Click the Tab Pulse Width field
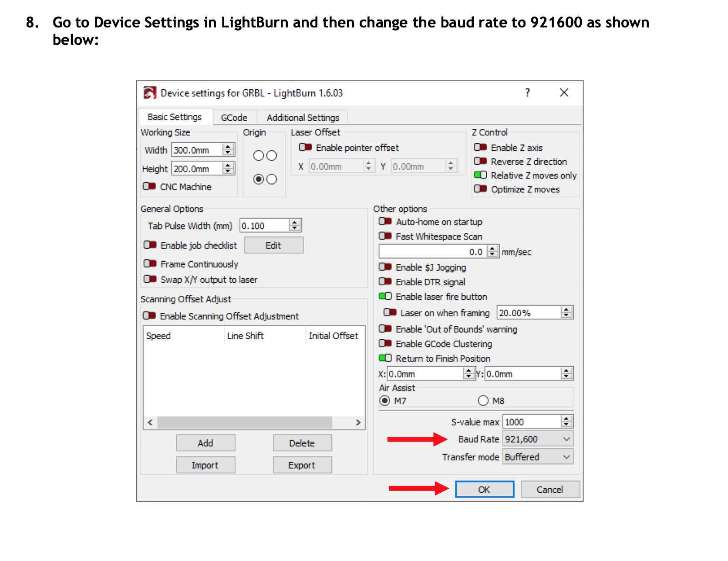The image size is (728, 561). click(x=265, y=226)
